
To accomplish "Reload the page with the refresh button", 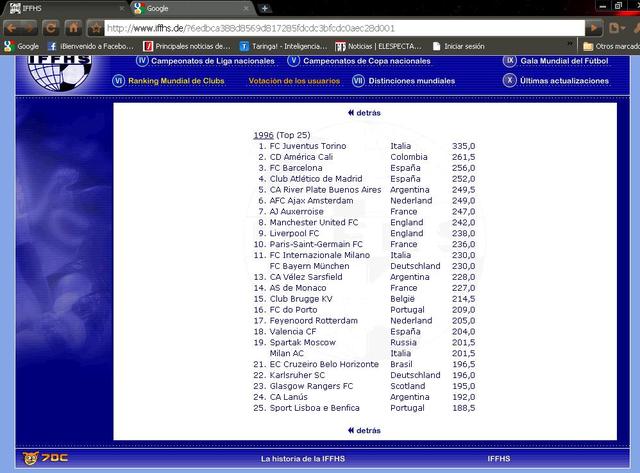I will (51, 28).
